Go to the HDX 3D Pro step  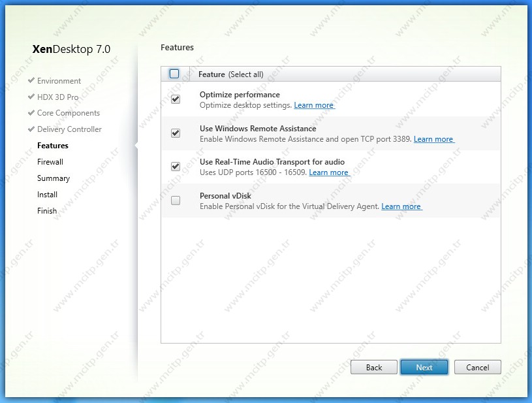click(57, 97)
